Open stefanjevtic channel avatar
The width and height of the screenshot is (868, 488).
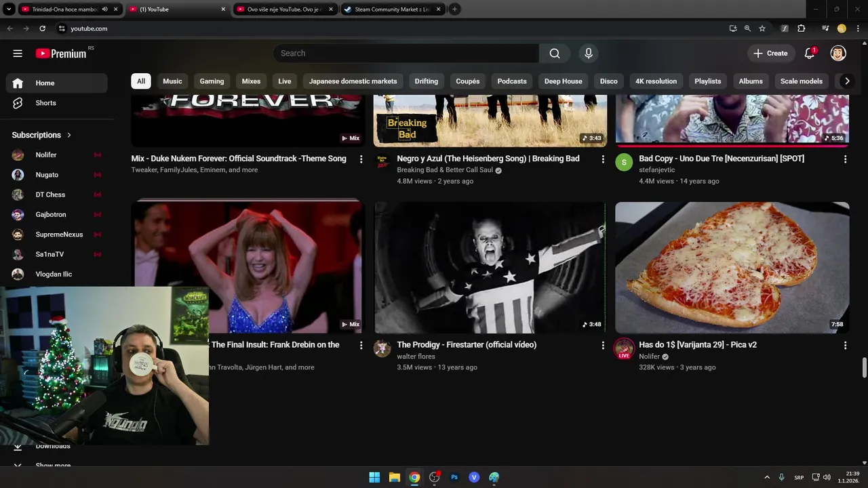(624, 163)
